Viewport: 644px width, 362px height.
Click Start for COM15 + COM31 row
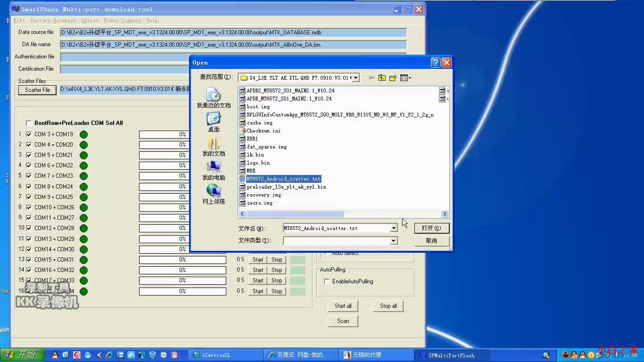click(258, 260)
